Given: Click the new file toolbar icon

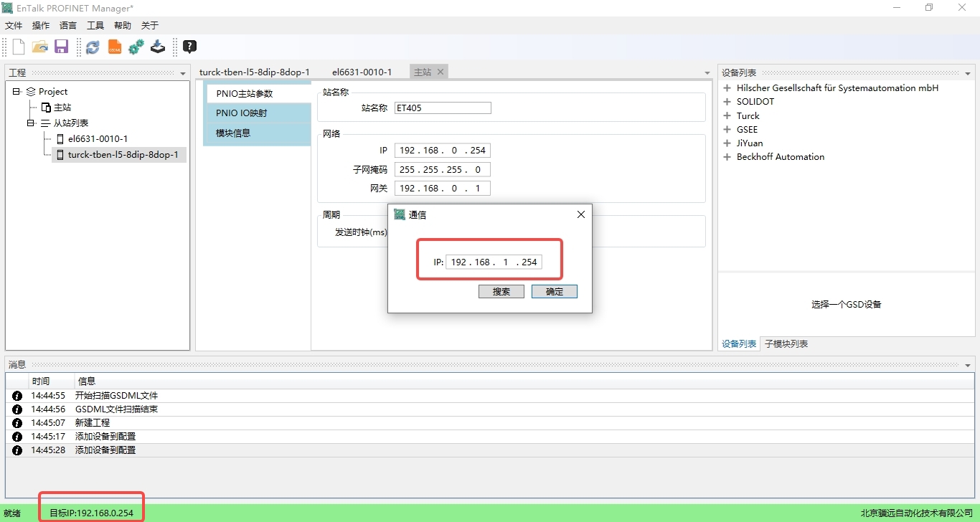Looking at the screenshot, I should (19, 47).
